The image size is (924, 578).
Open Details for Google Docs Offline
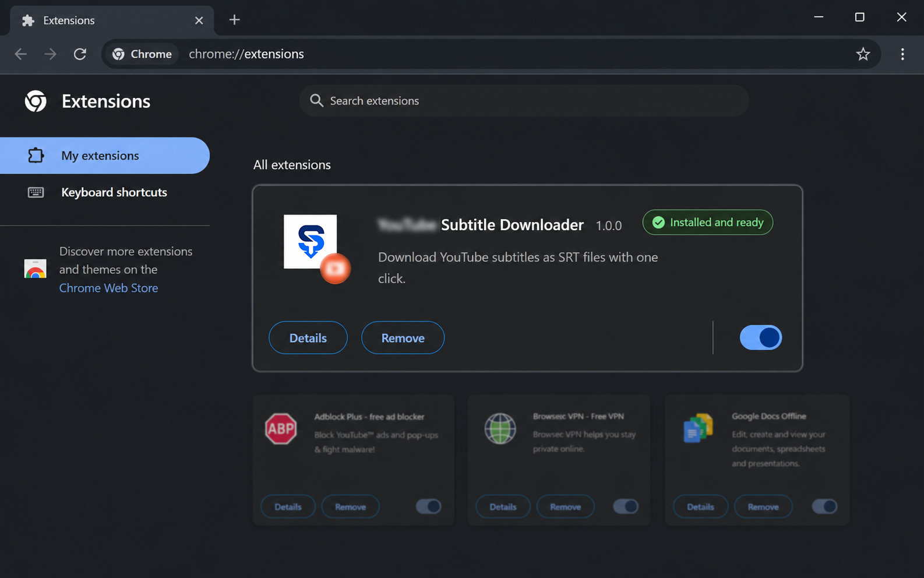pyautogui.click(x=700, y=507)
